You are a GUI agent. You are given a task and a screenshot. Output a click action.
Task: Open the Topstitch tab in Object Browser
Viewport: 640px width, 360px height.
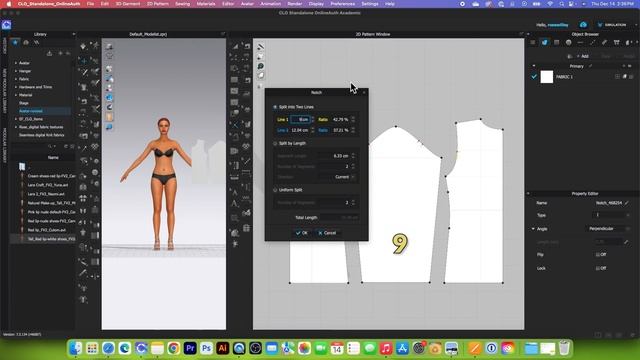pos(592,42)
